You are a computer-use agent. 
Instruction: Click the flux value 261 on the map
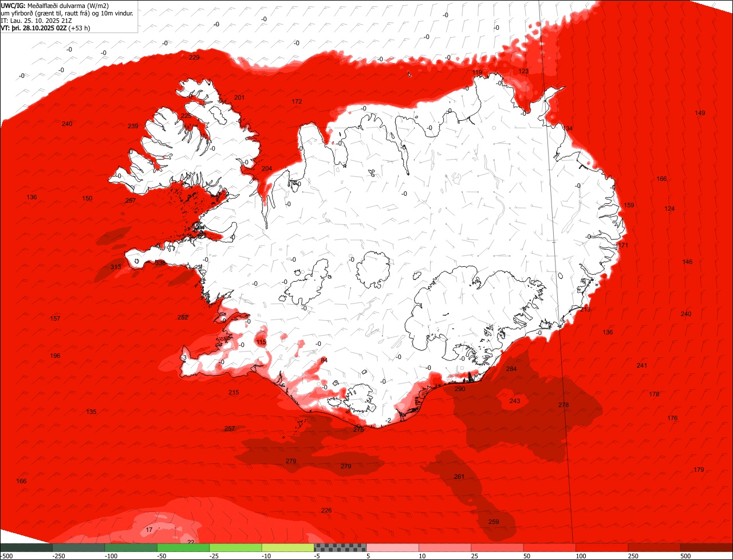pos(459,476)
